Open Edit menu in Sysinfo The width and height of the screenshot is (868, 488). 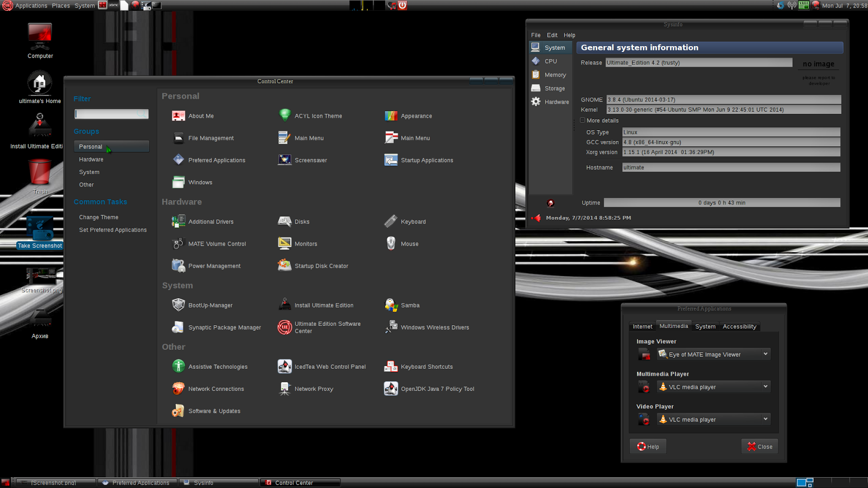[552, 35]
